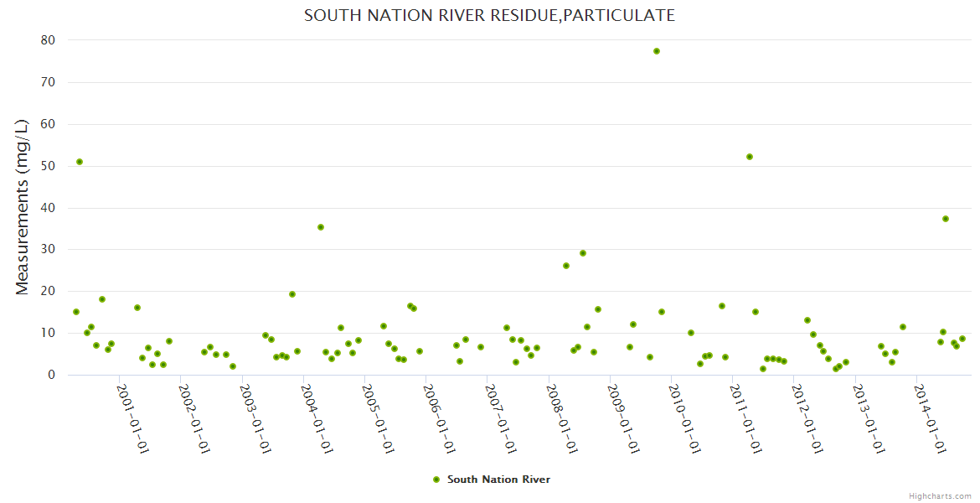980x503 pixels.
Task: Click the 2010-01-01 x-axis label
Action: [x=683, y=419]
